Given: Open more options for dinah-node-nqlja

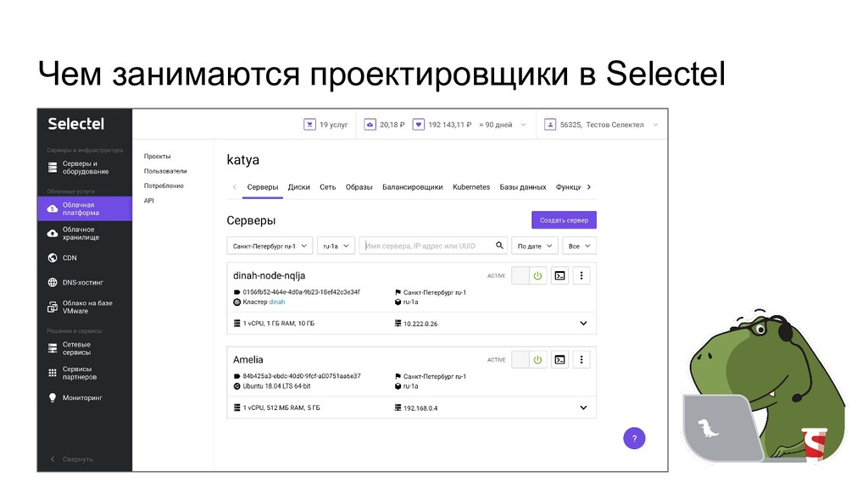Looking at the screenshot, I should (x=581, y=275).
